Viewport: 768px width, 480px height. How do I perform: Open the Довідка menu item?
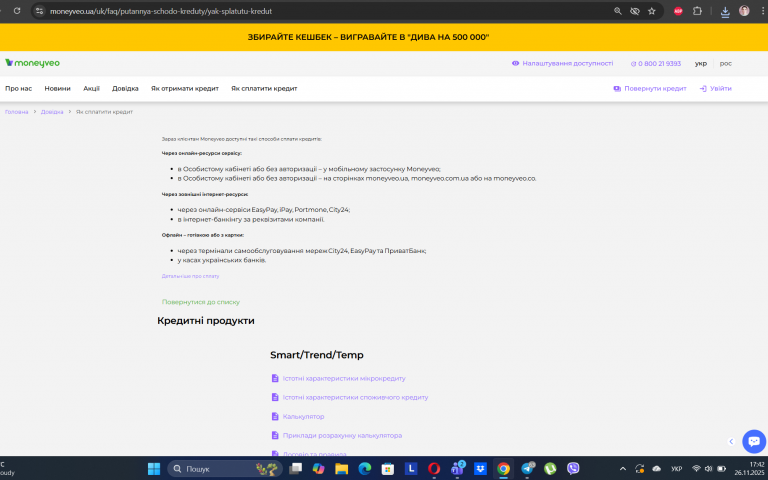tap(125, 89)
